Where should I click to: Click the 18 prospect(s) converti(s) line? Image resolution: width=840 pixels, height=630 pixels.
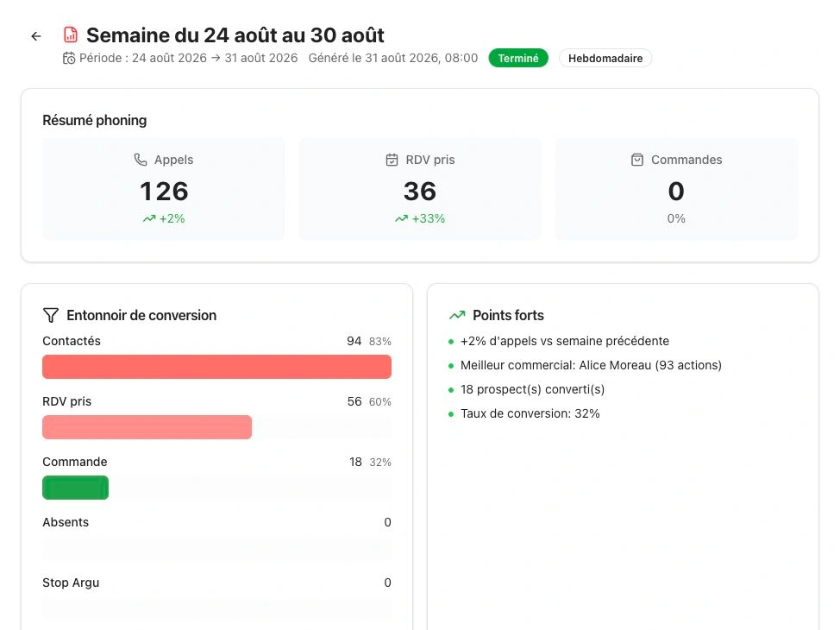pos(532,389)
